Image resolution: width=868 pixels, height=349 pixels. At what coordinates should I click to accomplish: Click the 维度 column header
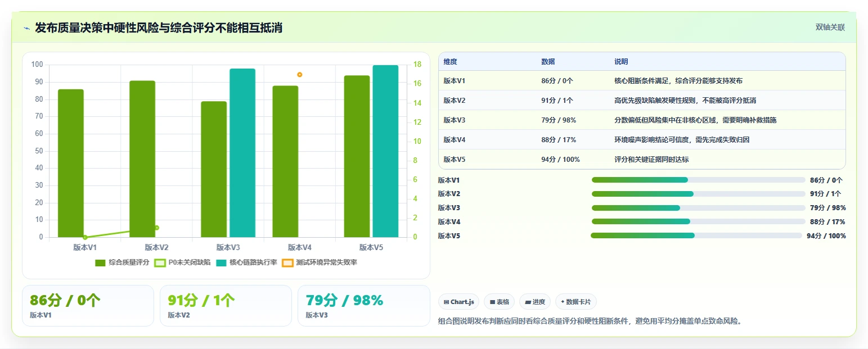[450, 62]
